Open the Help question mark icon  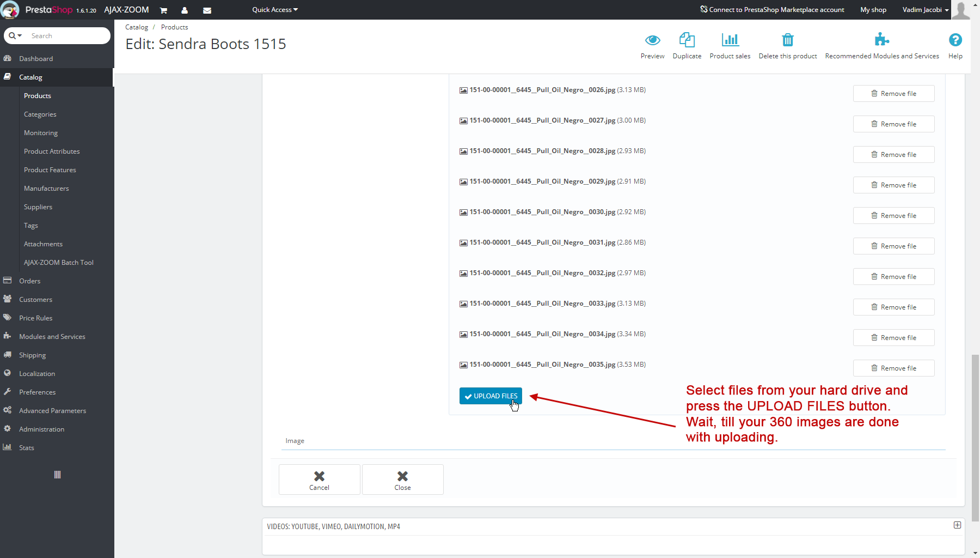click(955, 40)
